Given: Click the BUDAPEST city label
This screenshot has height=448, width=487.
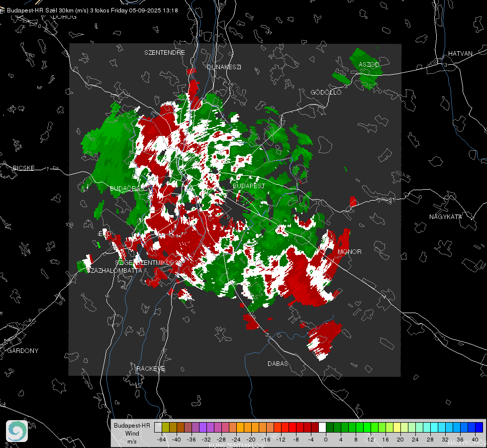Looking at the screenshot, I should tap(249, 186).
